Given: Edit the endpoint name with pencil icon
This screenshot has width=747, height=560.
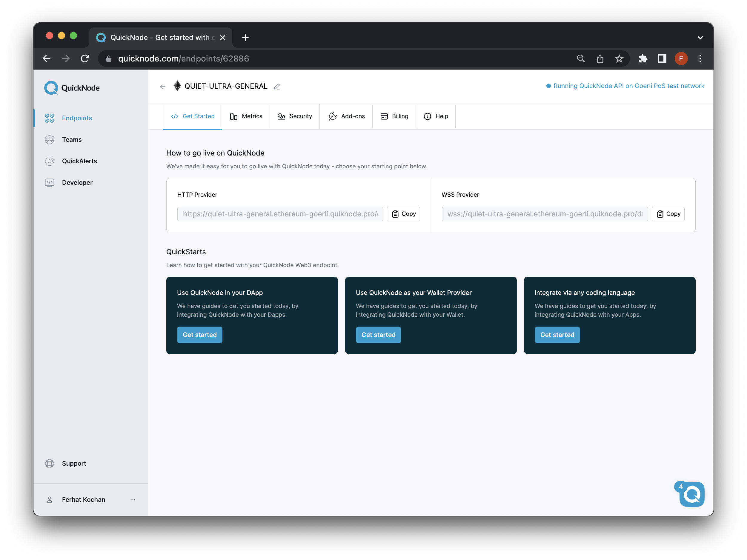Looking at the screenshot, I should tap(277, 87).
